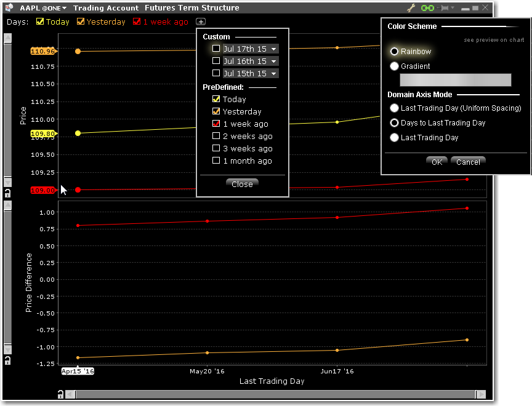Uncheck Yesterday in the Days header
Screen dimensions: 532x406
tap(81, 22)
